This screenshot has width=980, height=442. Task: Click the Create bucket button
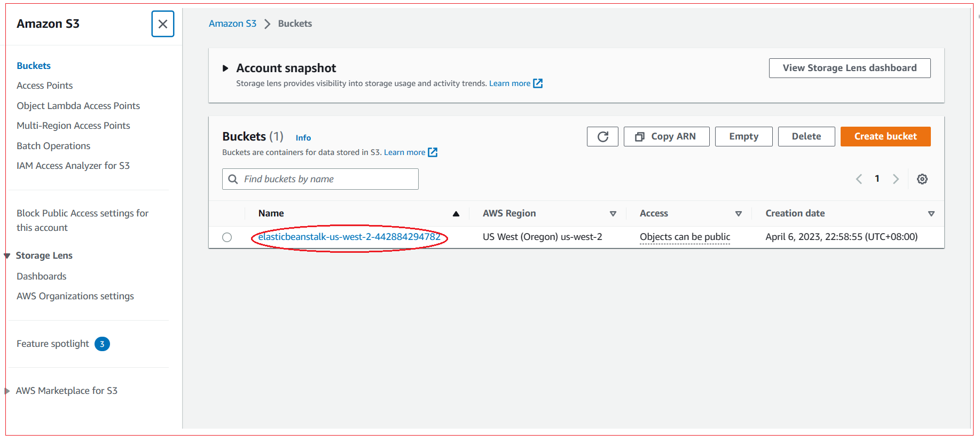coord(885,136)
